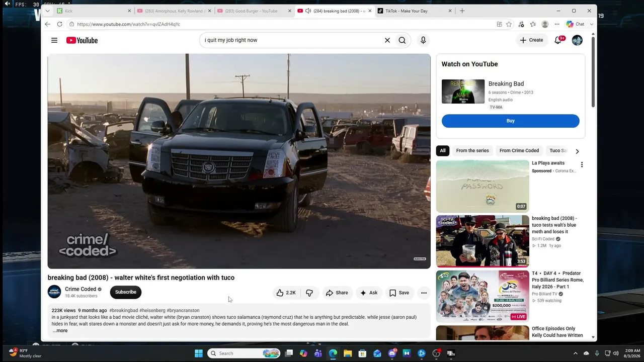Open the Predator Pro Billiard live thumbnail
This screenshot has width=644, height=362.
click(x=482, y=297)
